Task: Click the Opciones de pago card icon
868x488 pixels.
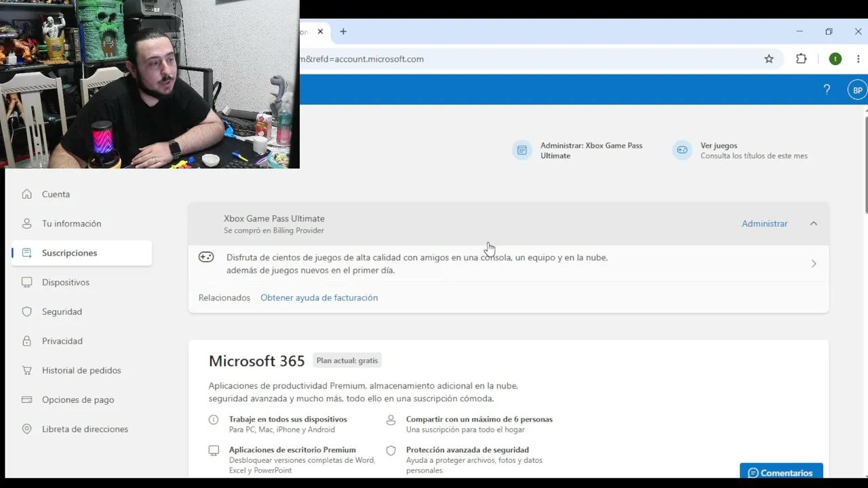Action: (27, 400)
